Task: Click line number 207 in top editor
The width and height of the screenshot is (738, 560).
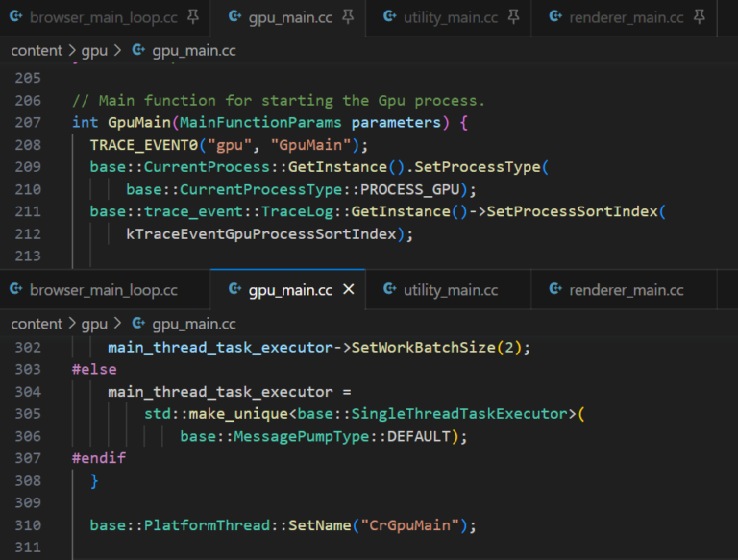Action: click(x=28, y=123)
